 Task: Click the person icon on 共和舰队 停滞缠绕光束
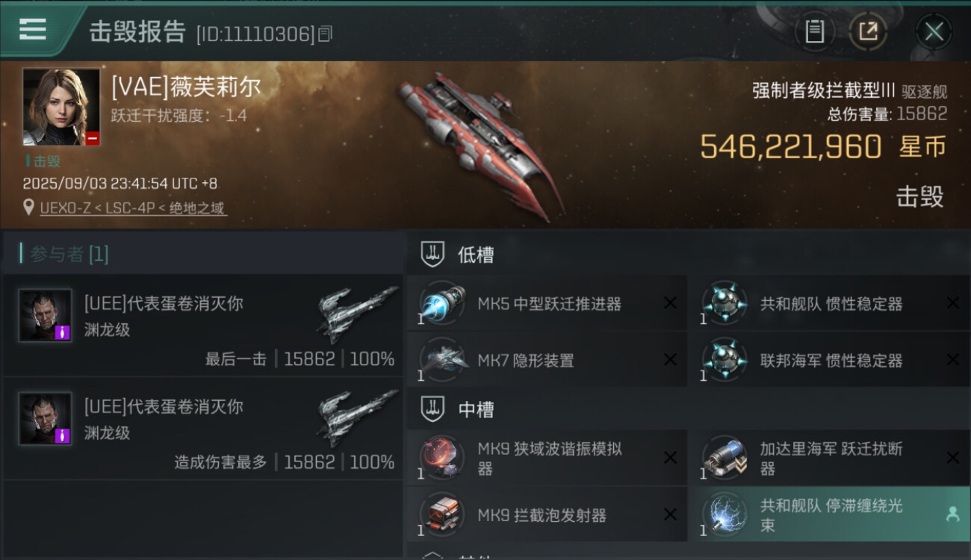[952, 514]
